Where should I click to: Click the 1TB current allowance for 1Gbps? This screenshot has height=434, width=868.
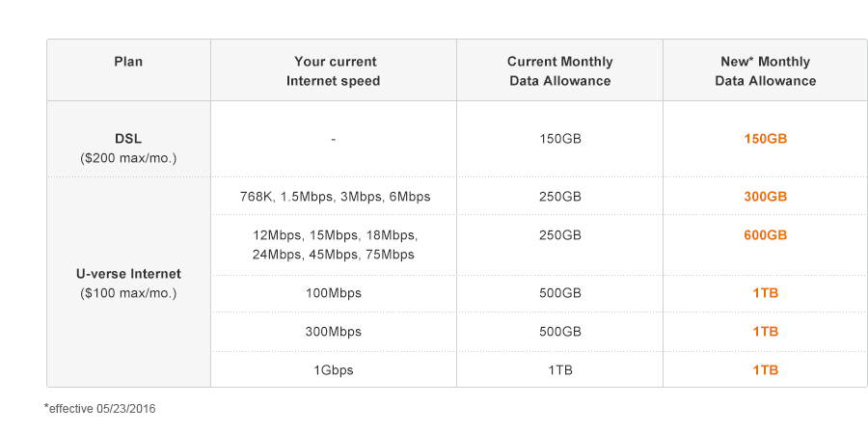[x=559, y=370]
